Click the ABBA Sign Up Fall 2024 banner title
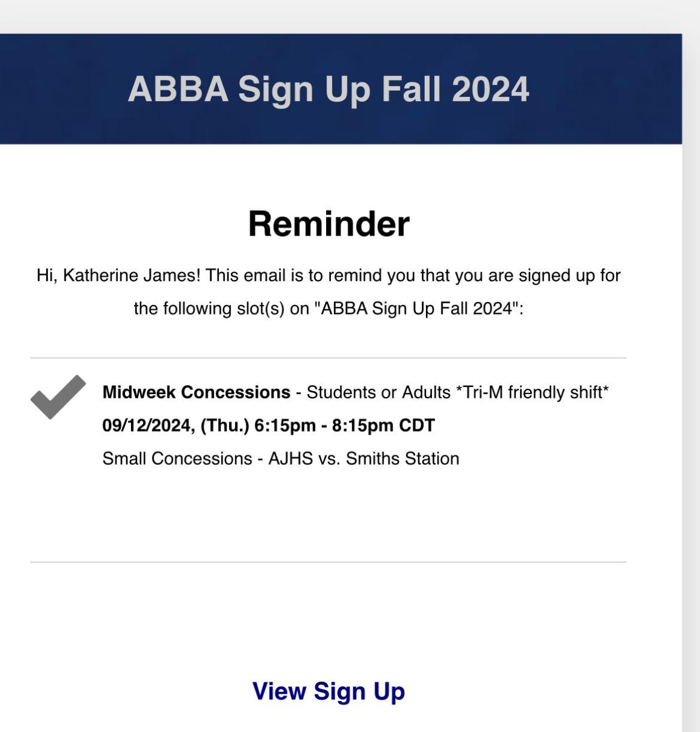The image size is (700, 732). coord(328,89)
